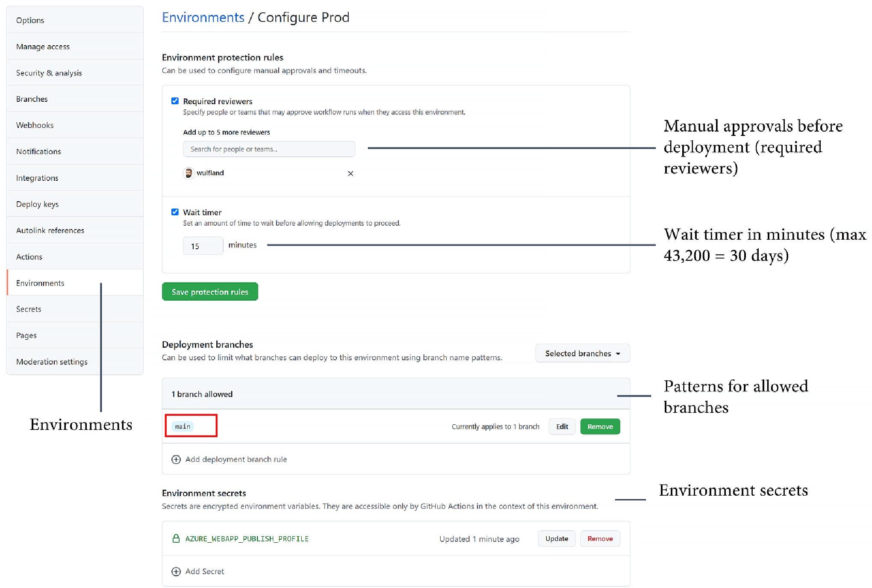Click the plus icon beside Add deployment branch rule

pyautogui.click(x=176, y=459)
